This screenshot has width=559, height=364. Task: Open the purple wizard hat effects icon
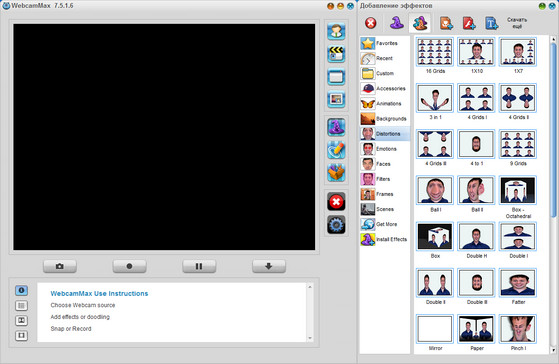(x=336, y=127)
